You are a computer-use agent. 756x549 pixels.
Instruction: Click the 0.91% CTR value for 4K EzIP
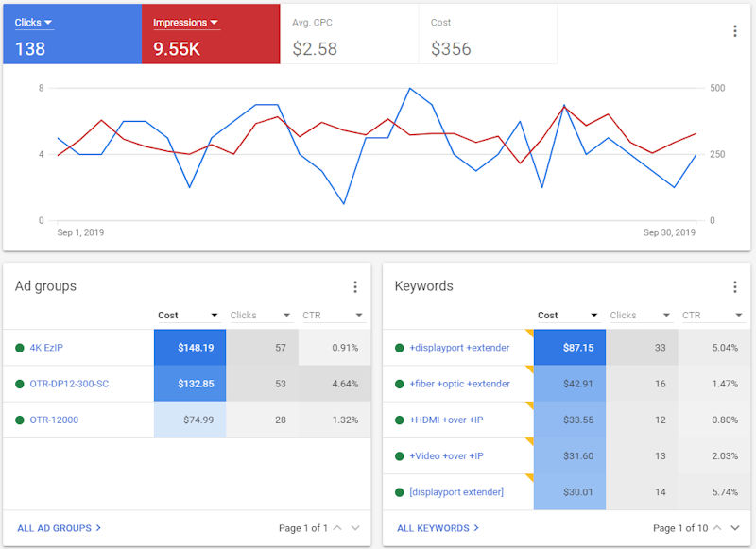[x=345, y=348]
